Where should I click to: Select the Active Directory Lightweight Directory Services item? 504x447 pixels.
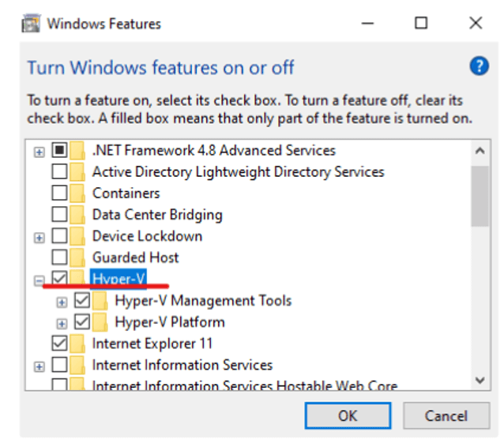coord(238,171)
